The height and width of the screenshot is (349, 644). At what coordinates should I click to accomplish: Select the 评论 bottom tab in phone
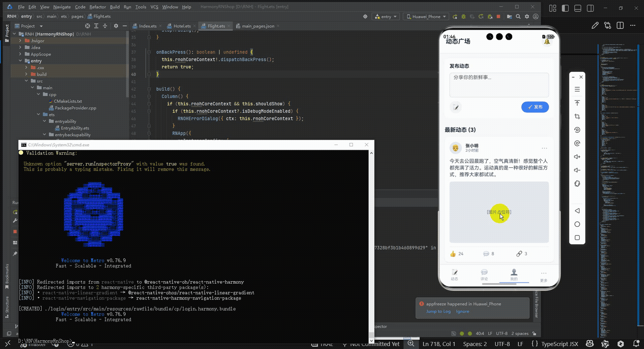tap(484, 275)
